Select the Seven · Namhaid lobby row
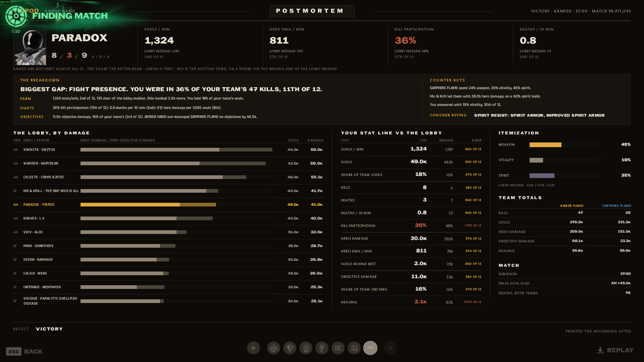The image size is (644, 362). [x=168, y=260]
